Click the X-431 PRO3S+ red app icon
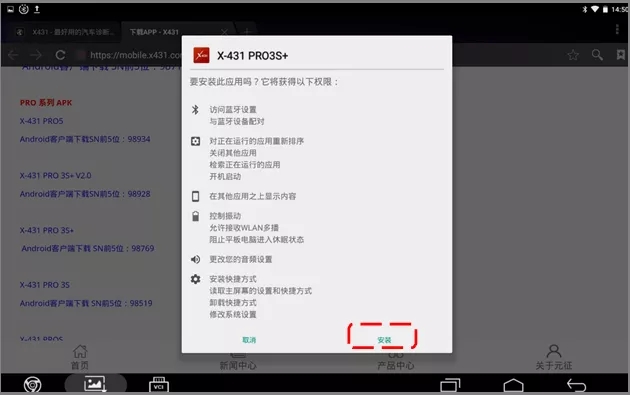This screenshot has width=630, height=395. [x=201, y=55]
